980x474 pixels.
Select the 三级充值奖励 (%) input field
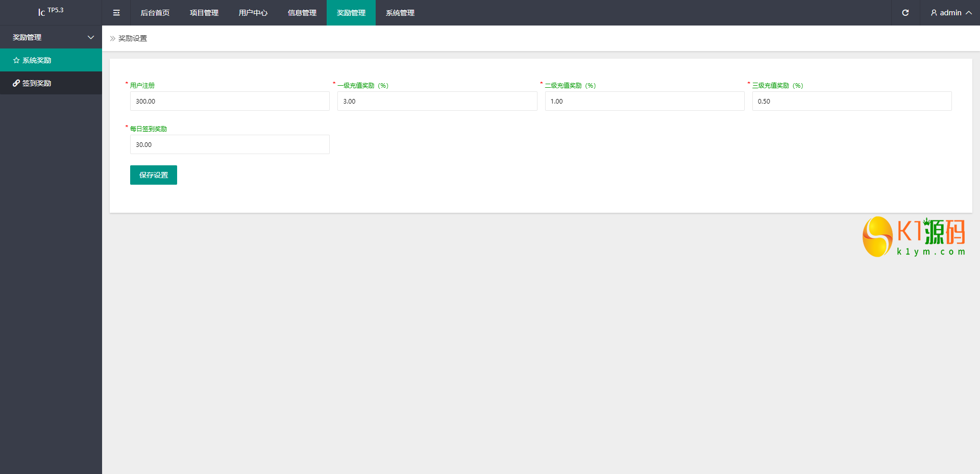tap(852, 101)
